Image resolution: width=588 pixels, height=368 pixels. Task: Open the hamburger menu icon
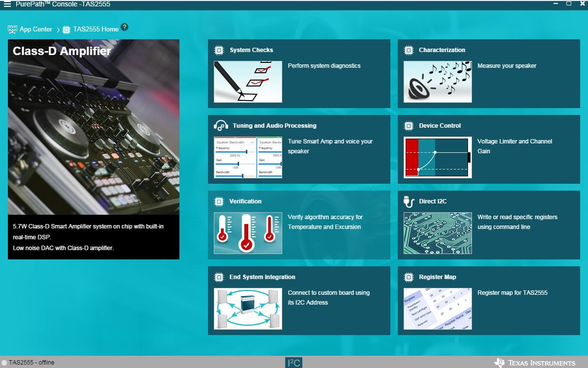[7, 4]
